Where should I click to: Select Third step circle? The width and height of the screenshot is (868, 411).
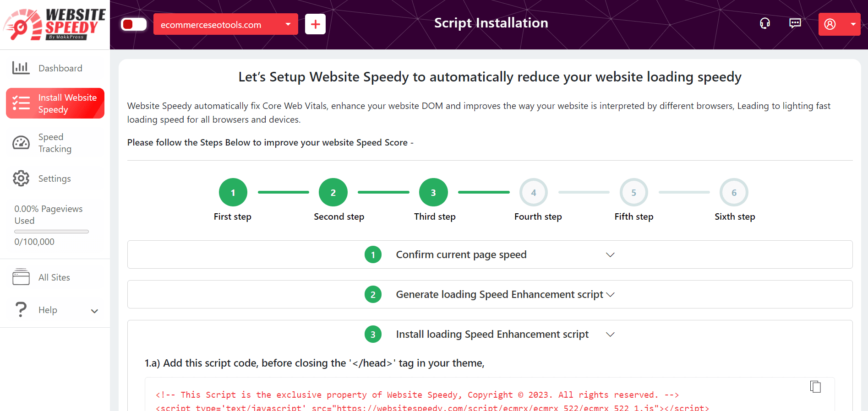click(x=433, y=192)
